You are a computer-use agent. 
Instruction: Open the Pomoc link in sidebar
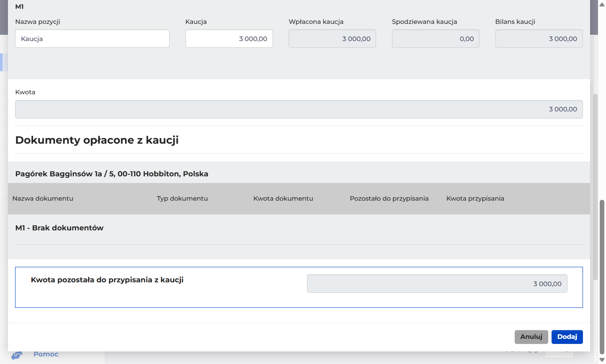tap(46, 354)
